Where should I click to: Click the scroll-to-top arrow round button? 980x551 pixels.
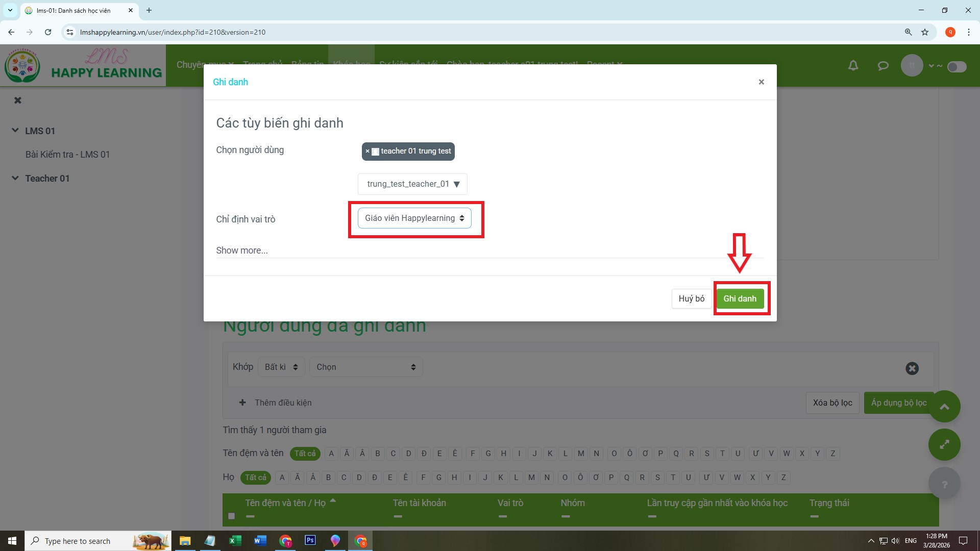pos(944,407)
